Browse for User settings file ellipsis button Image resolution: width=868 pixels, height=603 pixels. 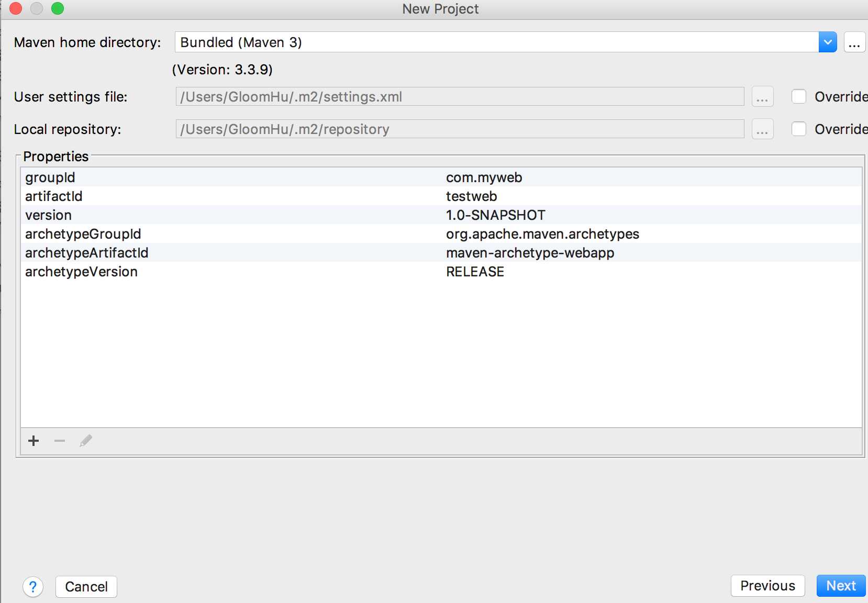coord(762,97)
